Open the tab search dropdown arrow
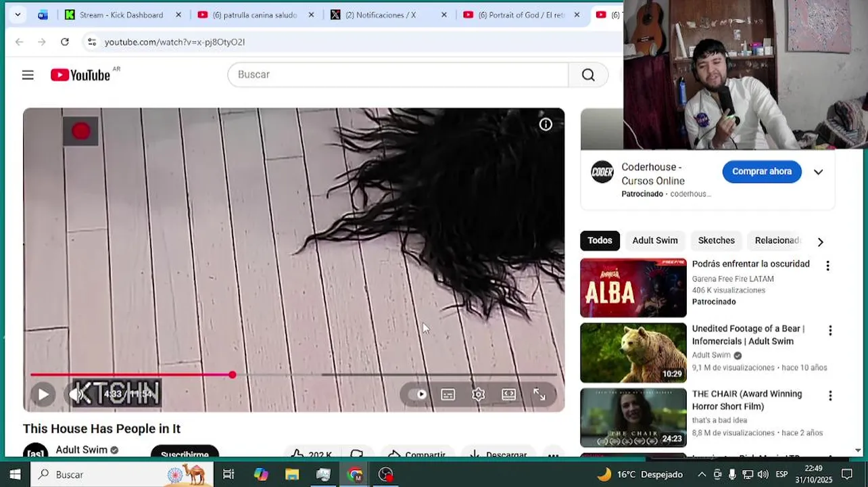The image size is (868, 487). point(18,15)
